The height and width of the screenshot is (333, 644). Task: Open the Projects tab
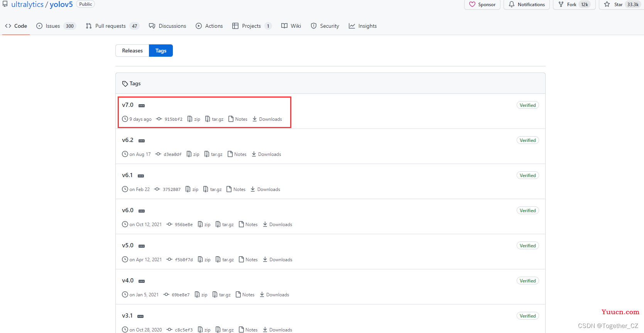coord(252,26)
